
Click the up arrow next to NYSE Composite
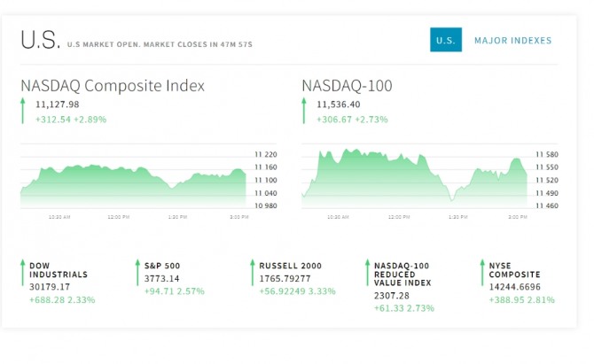pos(481,266)
